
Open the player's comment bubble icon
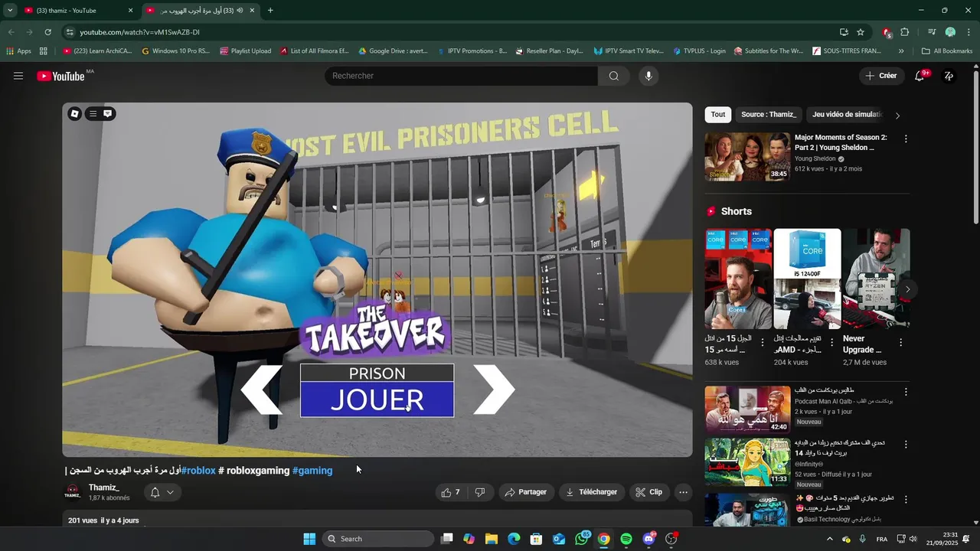(x=108, y=113)
